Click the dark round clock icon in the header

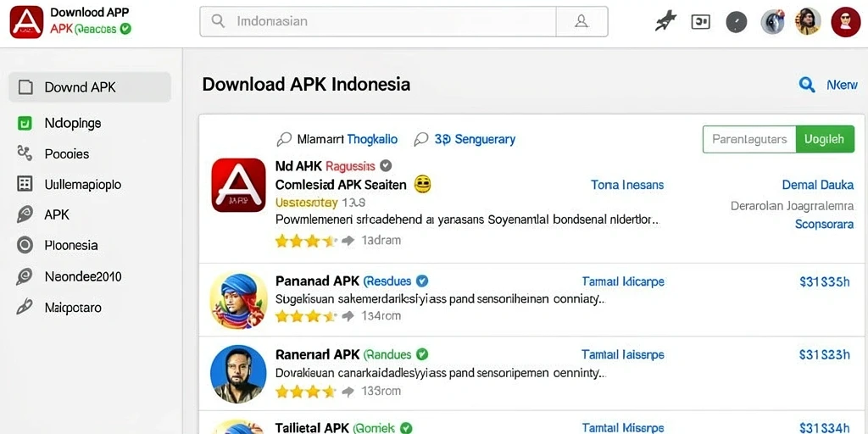pos(737,22)
